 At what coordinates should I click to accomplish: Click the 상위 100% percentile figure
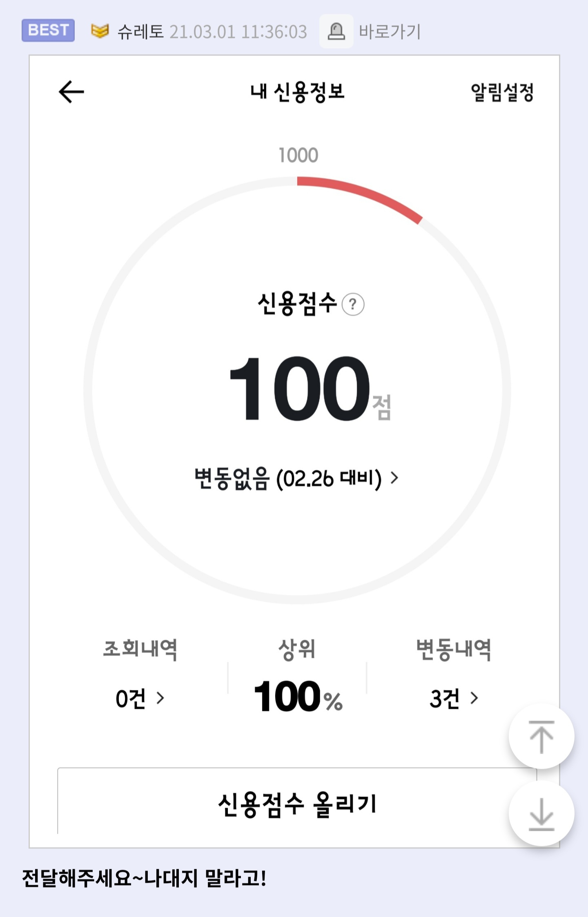pyautogui.click(x=298, y=696)
